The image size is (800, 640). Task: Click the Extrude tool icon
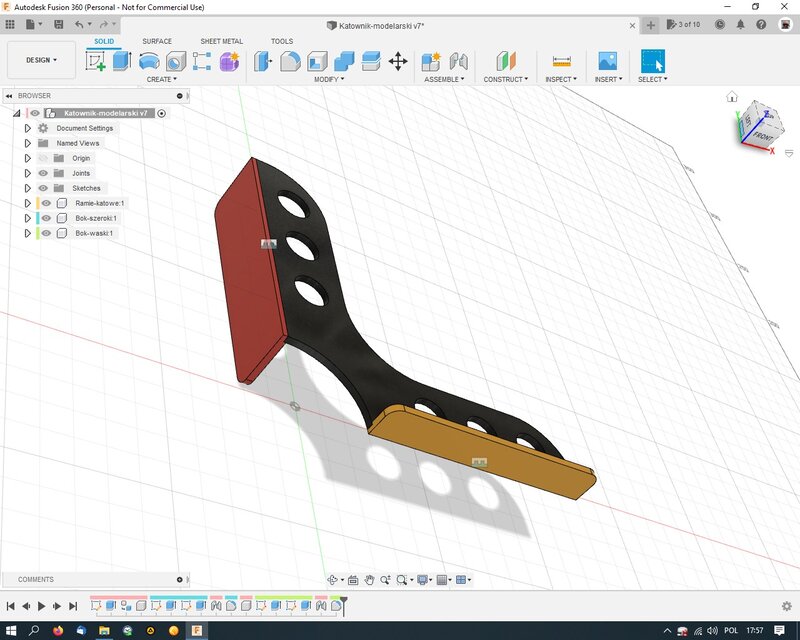pyautogui.click(x=122, y=61)
